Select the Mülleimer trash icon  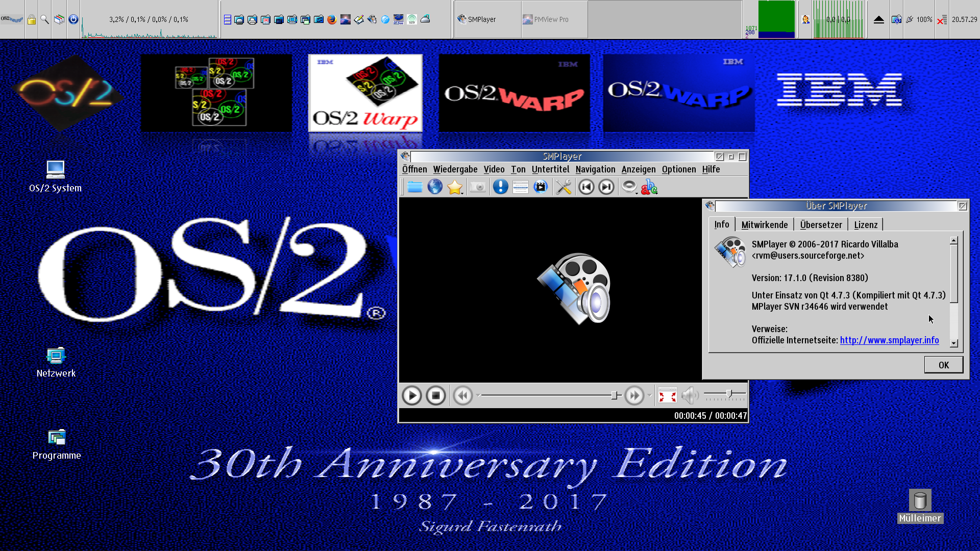click(x=920, y=507)
